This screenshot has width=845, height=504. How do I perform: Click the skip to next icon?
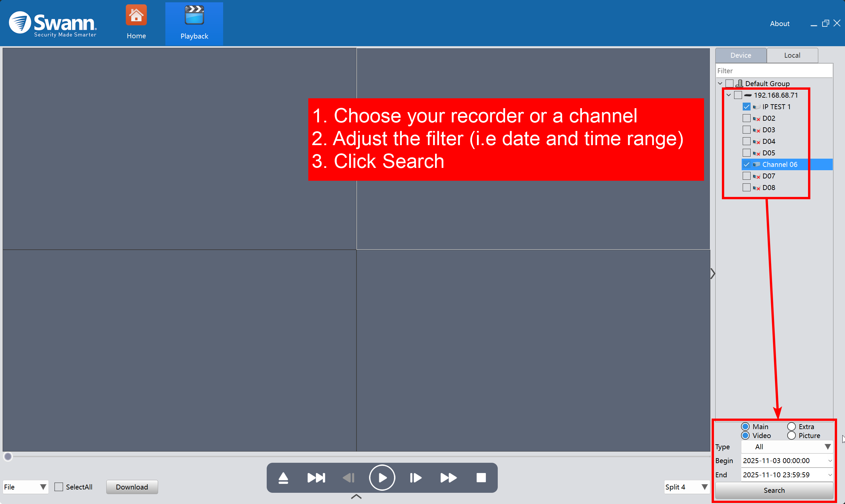(x=316, y=478)
